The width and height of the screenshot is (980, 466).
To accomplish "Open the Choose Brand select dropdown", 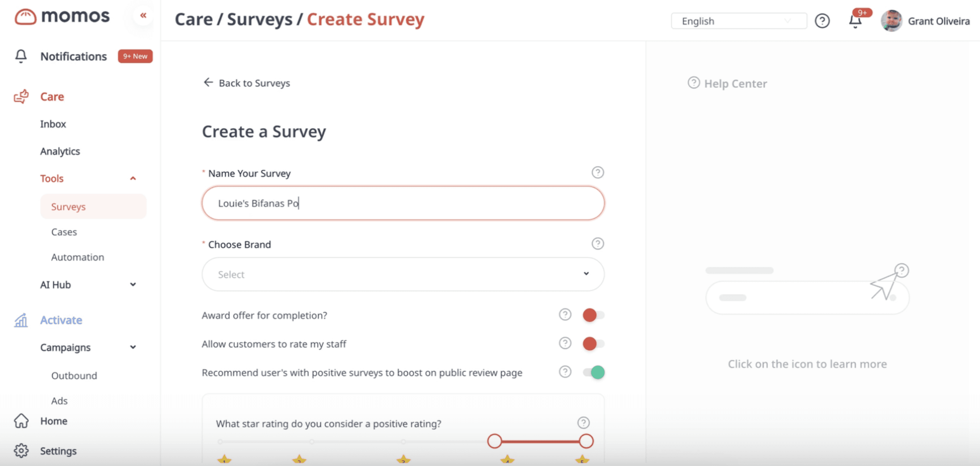I will (402, 274).
